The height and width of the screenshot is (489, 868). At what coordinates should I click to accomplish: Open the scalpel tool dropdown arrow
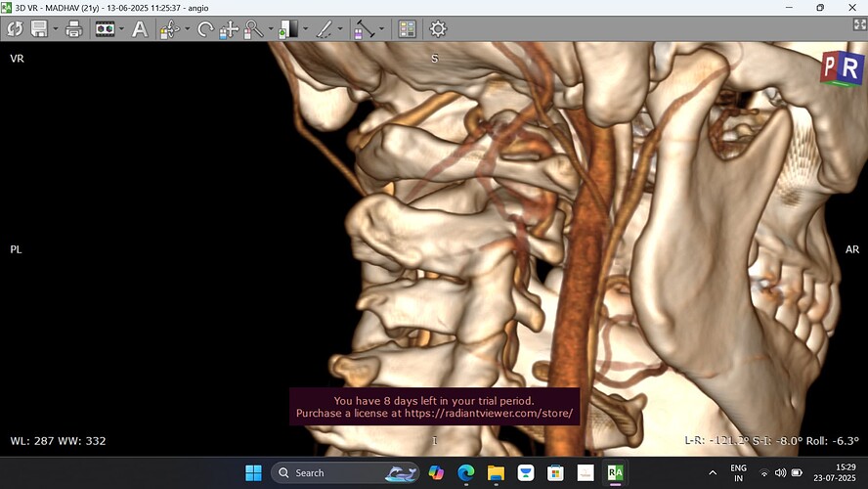(x=340, y=28)
